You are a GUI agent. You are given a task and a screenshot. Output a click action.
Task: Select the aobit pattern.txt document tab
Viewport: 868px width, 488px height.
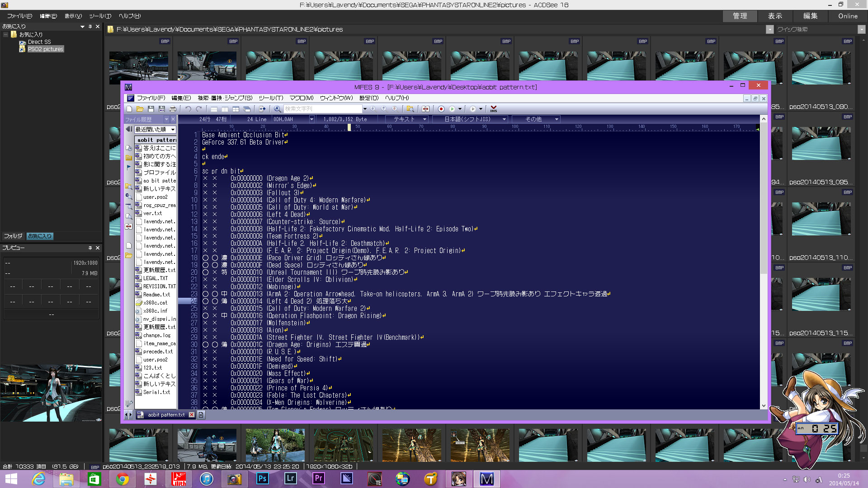[166, 415]
